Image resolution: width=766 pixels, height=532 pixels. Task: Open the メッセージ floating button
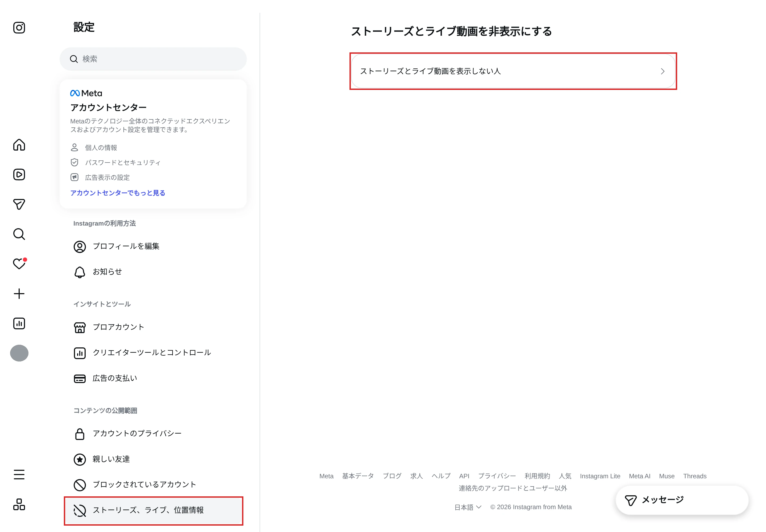point(682,500)
